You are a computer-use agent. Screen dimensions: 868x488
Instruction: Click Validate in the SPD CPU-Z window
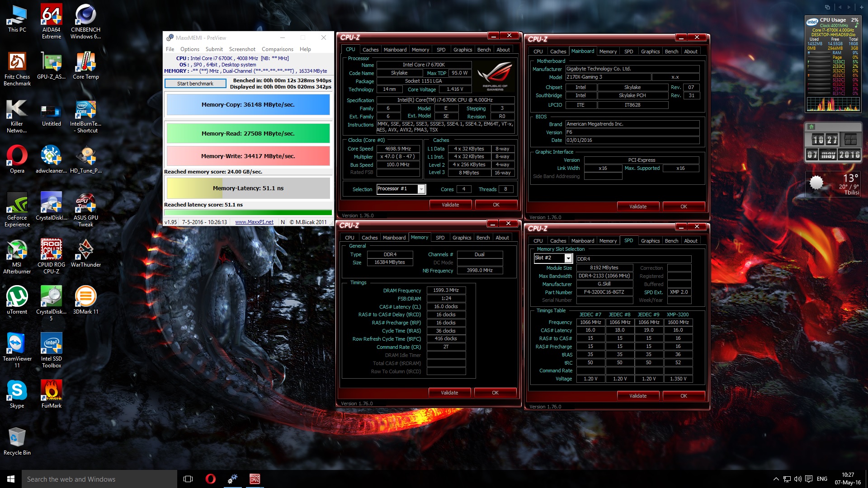[637, 396]
